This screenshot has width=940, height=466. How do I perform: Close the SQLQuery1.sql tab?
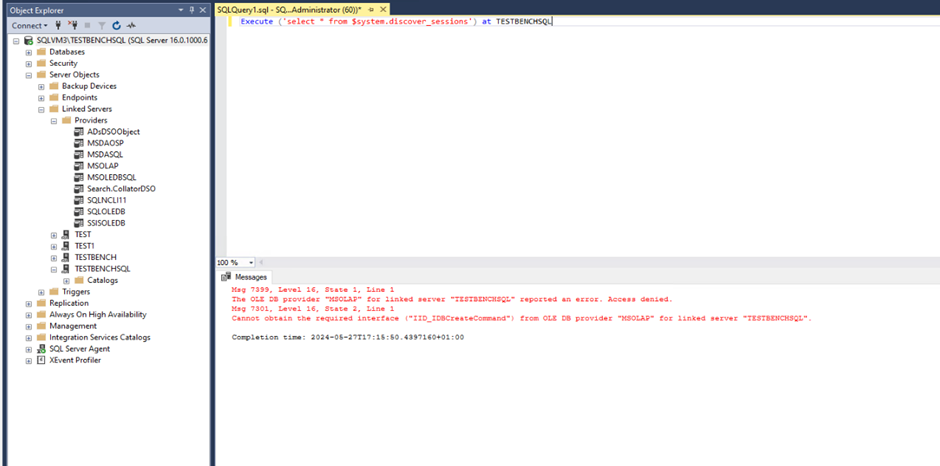(x=383, y=10)
